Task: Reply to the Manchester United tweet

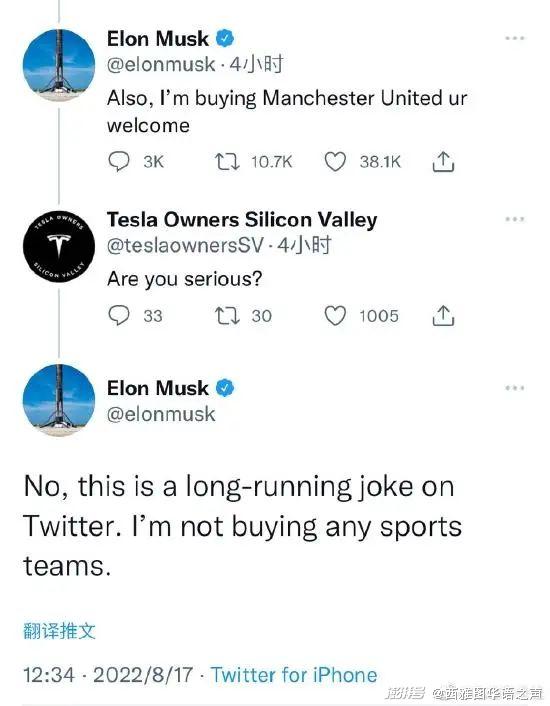Action: (119, 162)
